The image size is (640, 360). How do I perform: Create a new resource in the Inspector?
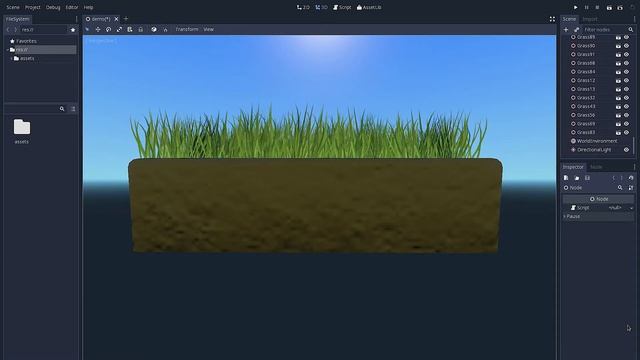point(566,178)
